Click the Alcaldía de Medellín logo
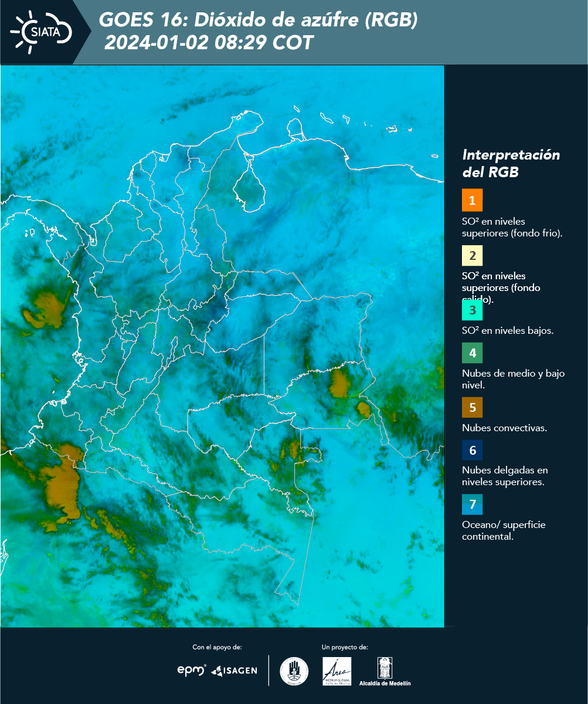Screen dimensions: 588x704 pyautogui.click(x=385, y=671)
